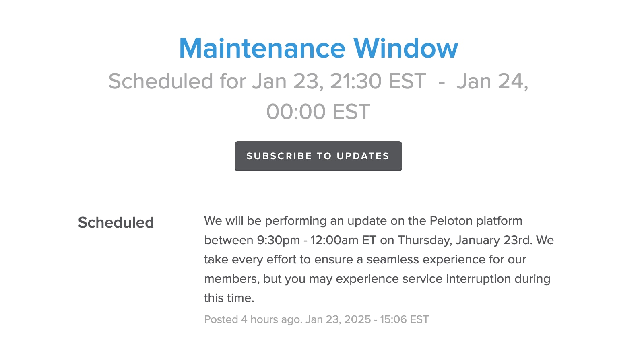Screen dimensions: 644x362
Task: Click the Subscribe to Updates button
Action: click(x=318, y=156)
